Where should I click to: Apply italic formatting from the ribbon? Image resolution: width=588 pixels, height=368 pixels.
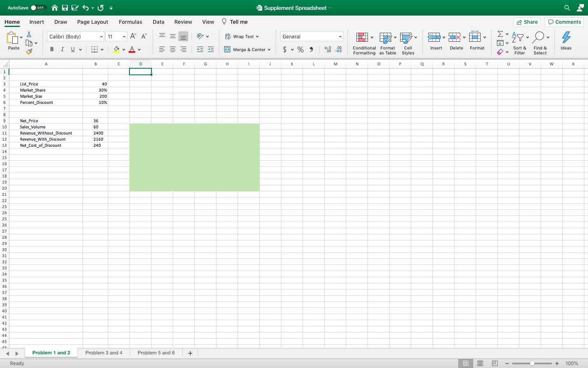[62, 49]
